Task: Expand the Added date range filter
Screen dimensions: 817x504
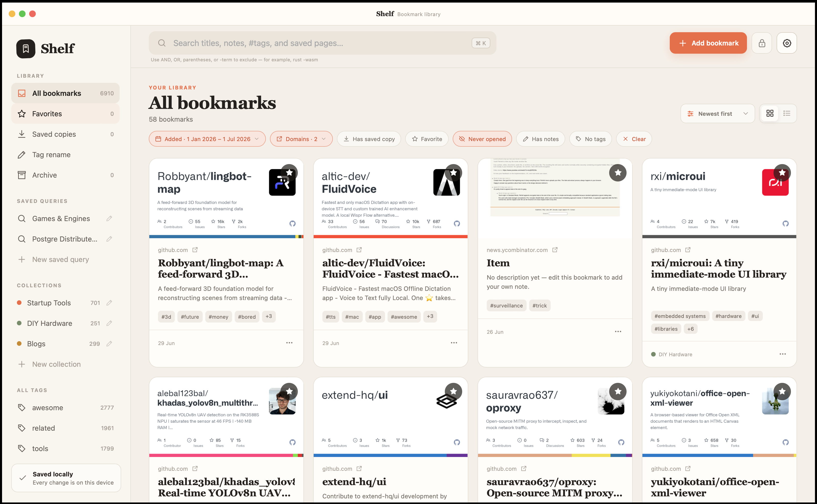Action: click(207, 139)
